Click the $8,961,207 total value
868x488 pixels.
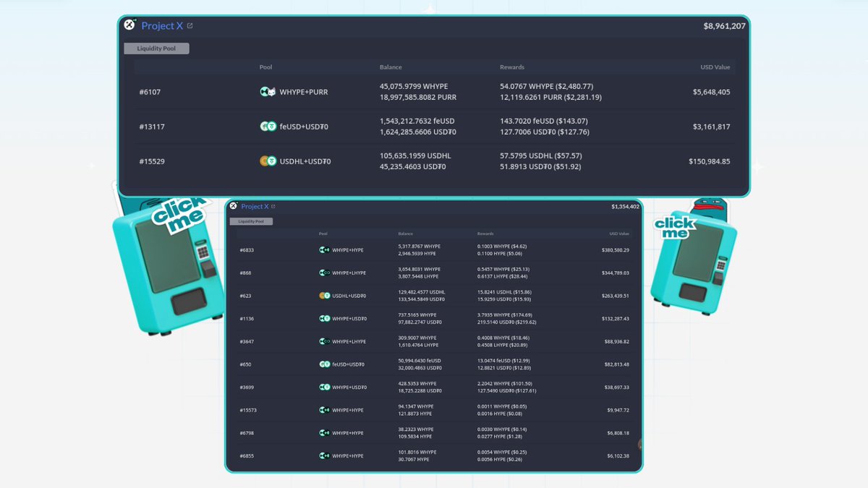[724, 26]
